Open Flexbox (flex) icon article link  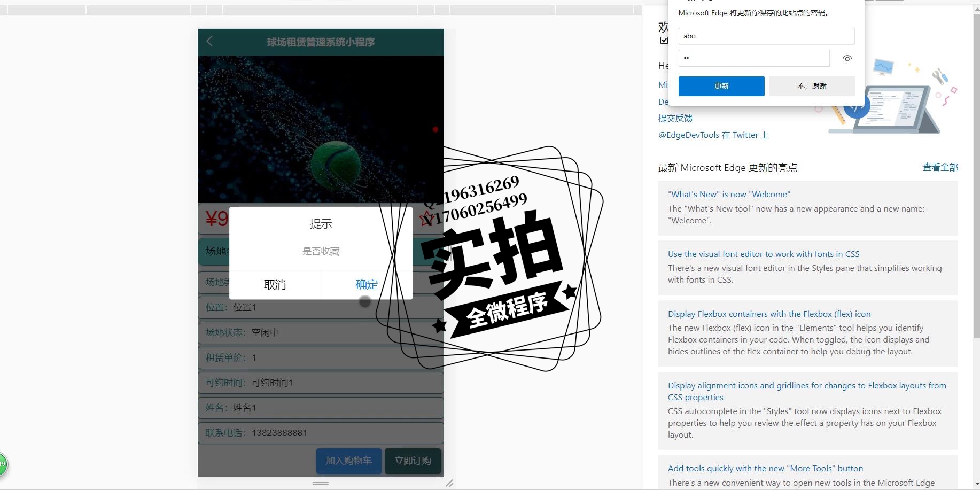(x=769, y=314)
